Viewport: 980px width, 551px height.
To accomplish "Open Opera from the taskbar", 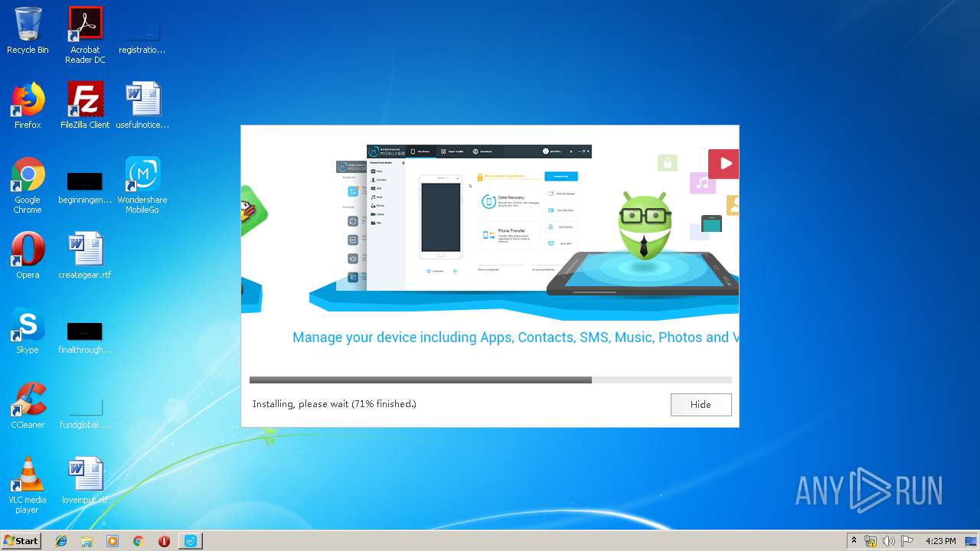I will point(164,541).
